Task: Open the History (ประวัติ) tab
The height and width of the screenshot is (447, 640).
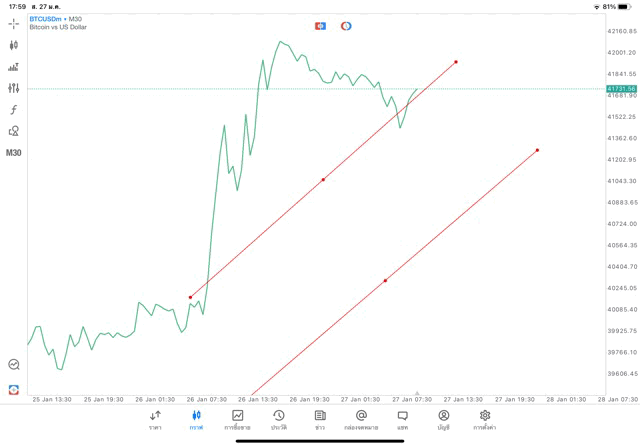Action: pyautogui.click(x=278, y=419)
